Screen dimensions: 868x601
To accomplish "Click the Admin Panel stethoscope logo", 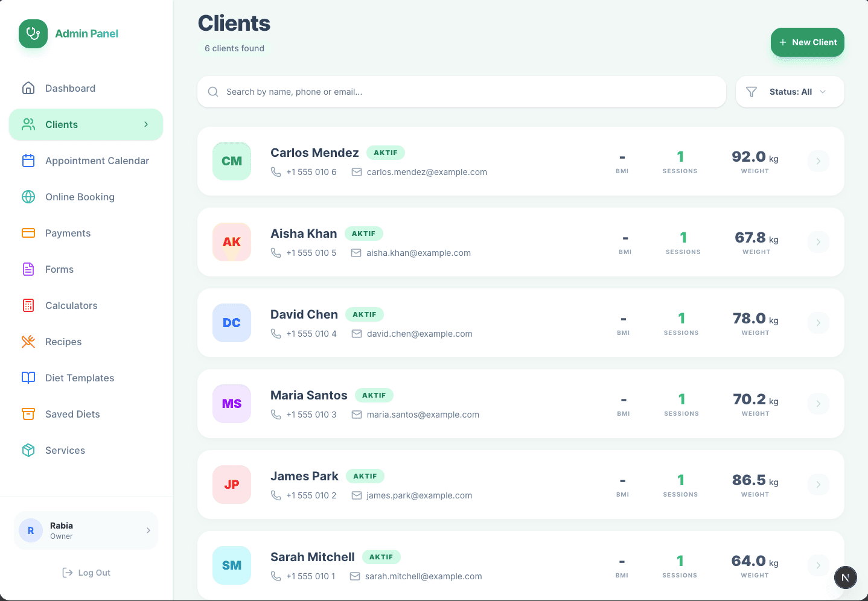I will coord(33,34).
